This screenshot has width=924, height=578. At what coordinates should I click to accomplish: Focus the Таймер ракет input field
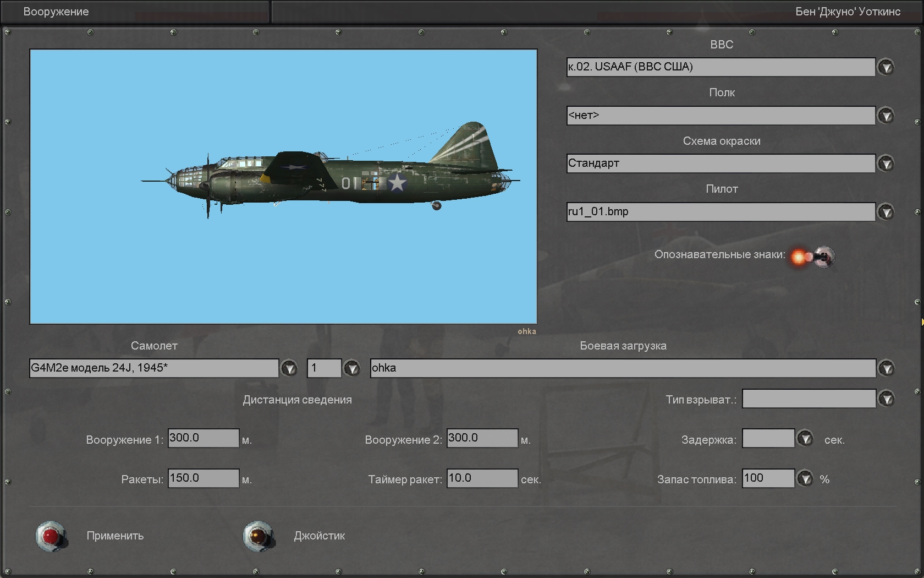(x=482, y=478)
